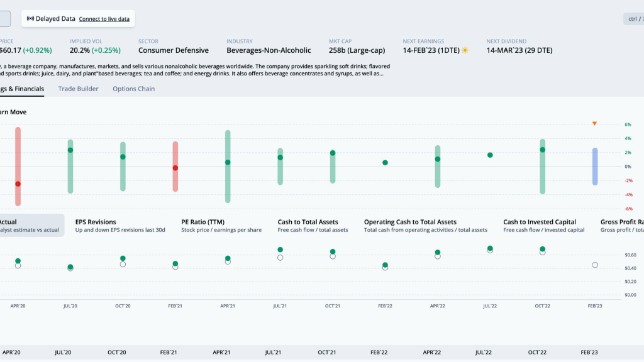
Task: Click the Delayed Data broadcast icon
Action: 30,18
